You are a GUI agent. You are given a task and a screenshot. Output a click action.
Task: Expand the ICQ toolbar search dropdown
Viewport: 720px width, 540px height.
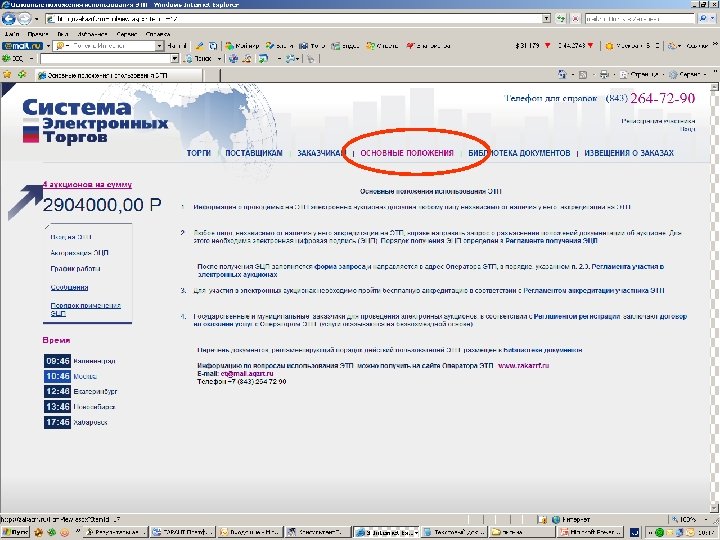(174, 58)
